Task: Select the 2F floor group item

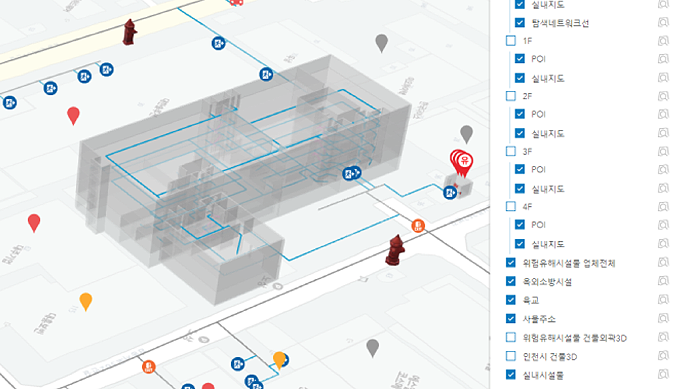Action: click(x=527, y=96)
